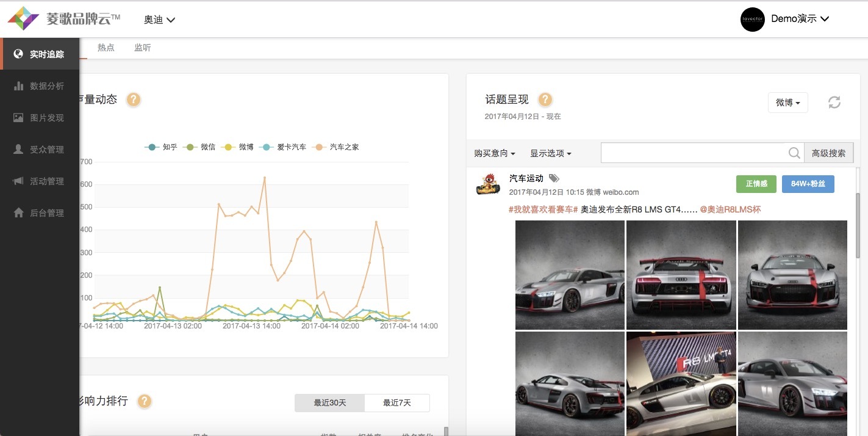Click the help icon beside 影响力排行
Viewport: 868px width, 436px height.
point(144,401)
